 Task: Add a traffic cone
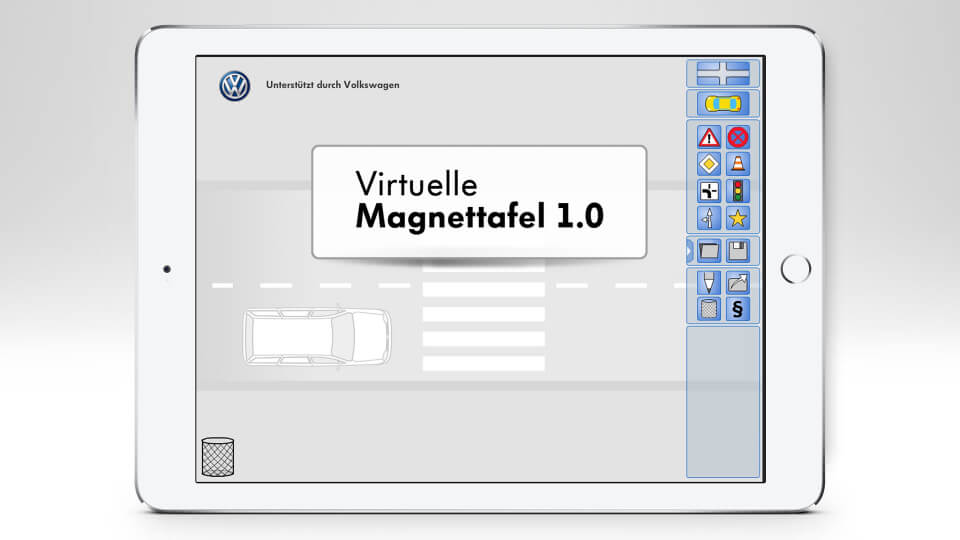click(x=738, y=164)
